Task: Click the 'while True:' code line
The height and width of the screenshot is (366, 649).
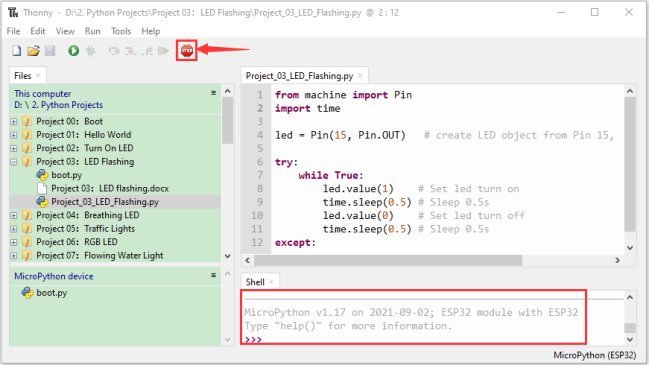Action: click(331, 176)
